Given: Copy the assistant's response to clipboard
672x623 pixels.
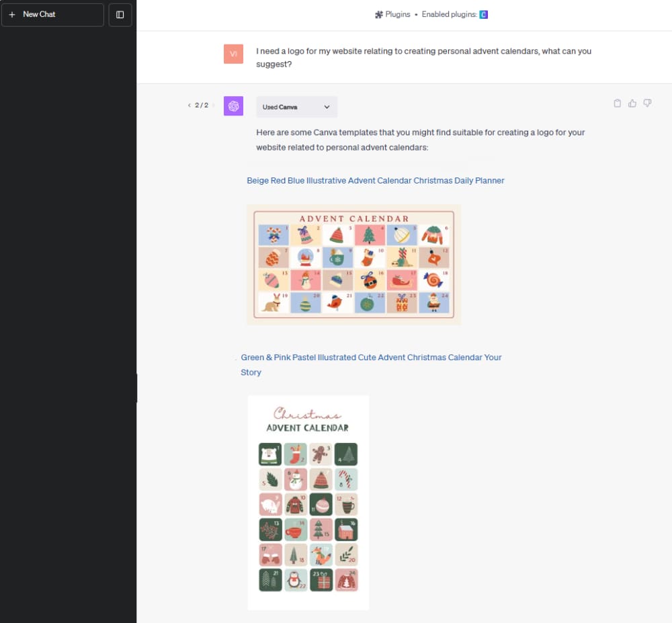Looking at the screenshot, I should [x=617, y=103].
